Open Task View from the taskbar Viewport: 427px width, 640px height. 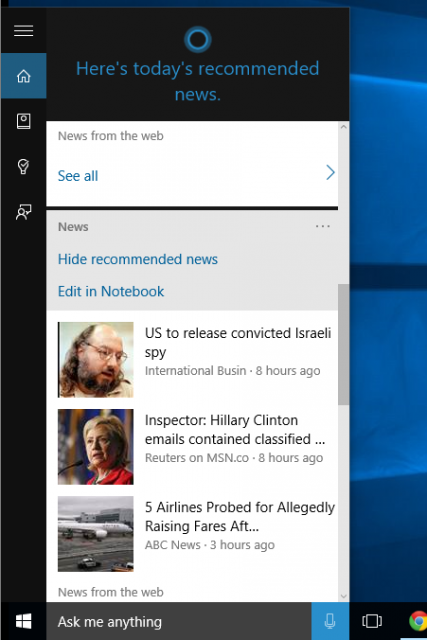coord(372,621)
